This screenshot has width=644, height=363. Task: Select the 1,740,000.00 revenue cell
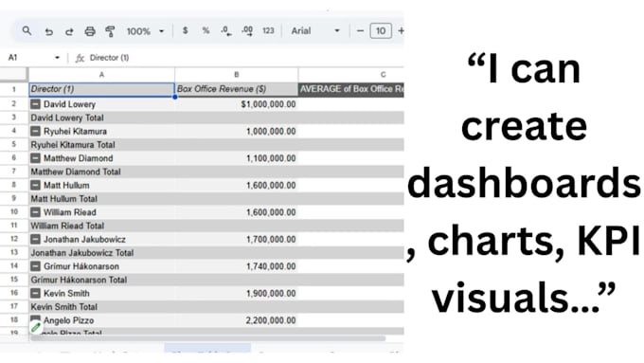click(236, 266)
